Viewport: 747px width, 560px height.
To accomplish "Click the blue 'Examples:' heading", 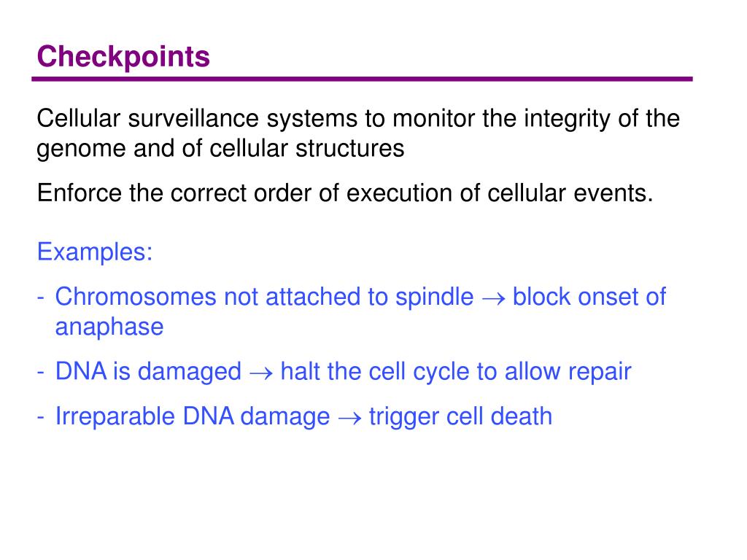I will [95, 252].
